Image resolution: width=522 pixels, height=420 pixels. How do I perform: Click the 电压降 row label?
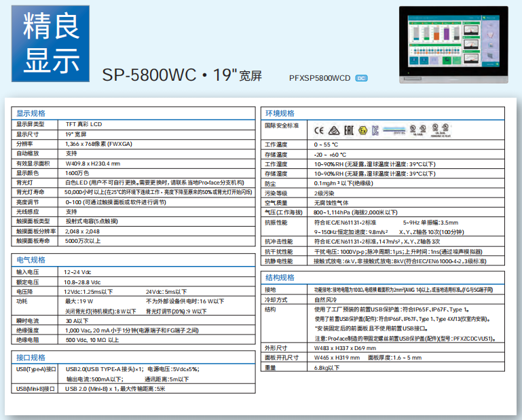(x=24, y=292)
